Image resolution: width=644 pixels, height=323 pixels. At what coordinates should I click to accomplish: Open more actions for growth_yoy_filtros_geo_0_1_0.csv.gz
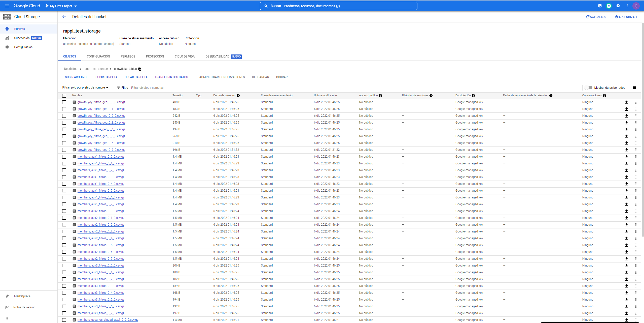[636, 109]
